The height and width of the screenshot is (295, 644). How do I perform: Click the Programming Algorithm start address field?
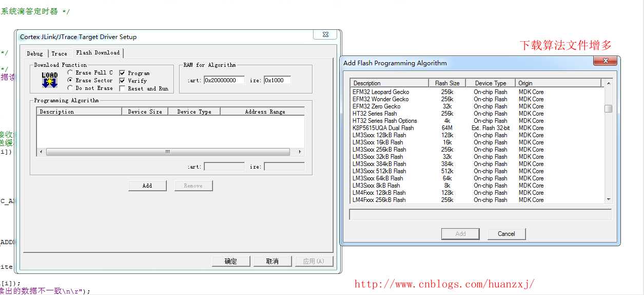(224, 167)
